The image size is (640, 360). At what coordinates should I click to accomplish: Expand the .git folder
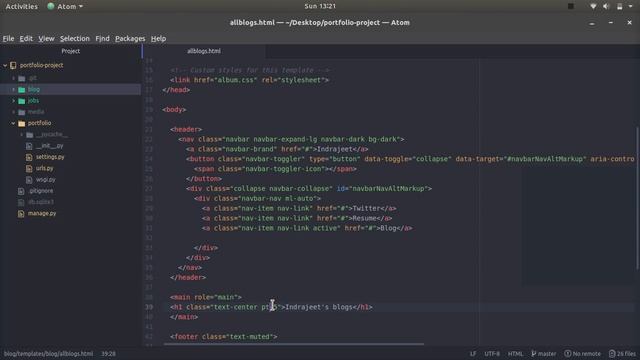click(x=13, y=78)
